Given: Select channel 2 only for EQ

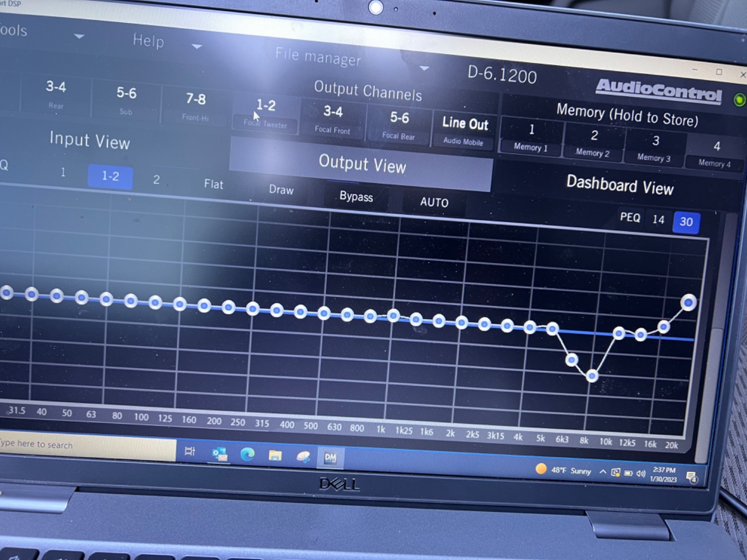Looking at the screenshot, I should click(156, 179).
